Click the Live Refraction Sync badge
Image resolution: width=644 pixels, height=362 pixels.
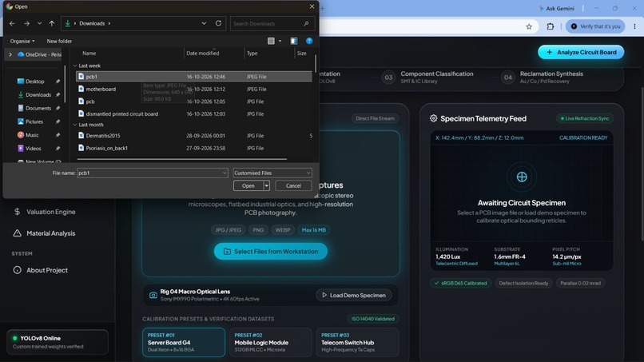click(x=584, y=118)
